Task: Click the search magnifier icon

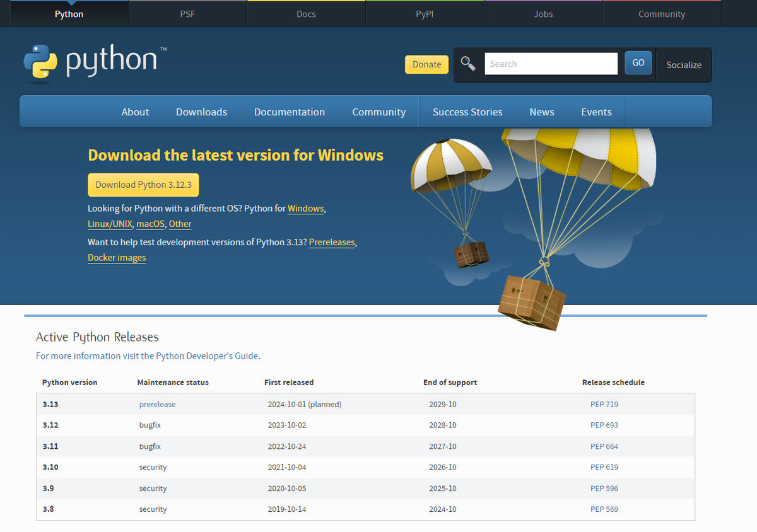Action: pos(467,63)
